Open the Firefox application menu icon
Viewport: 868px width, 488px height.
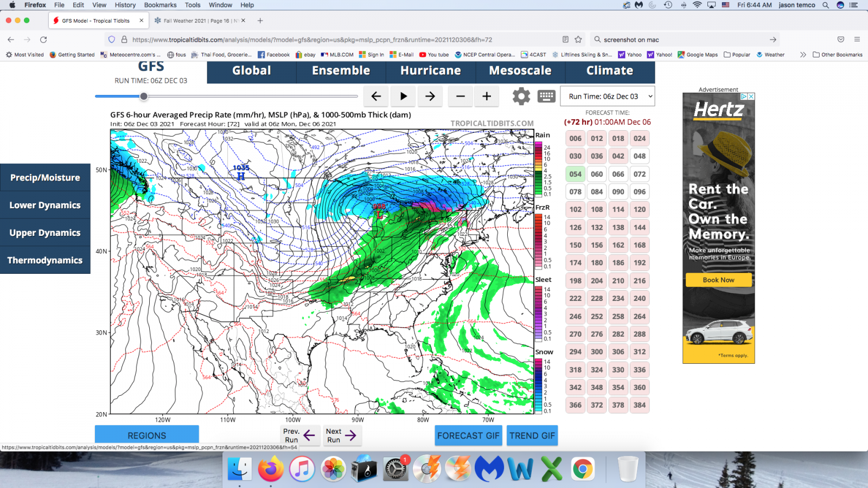pyautogui.click(x=858, y=39)
